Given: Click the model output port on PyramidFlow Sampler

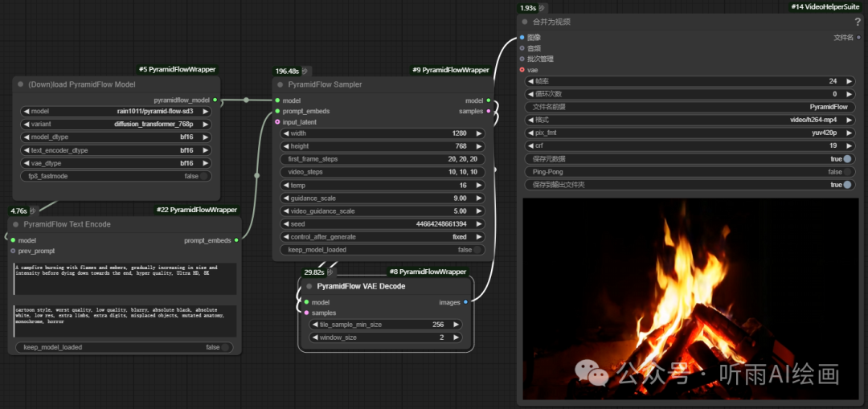Looking at the screenshot, I should [488, 100].
